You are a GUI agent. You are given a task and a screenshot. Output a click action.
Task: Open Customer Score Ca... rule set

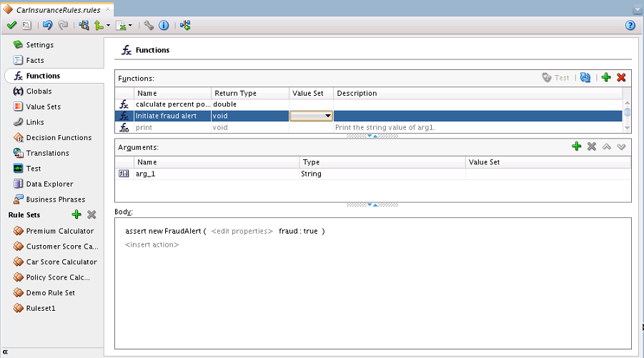point(62,247)
